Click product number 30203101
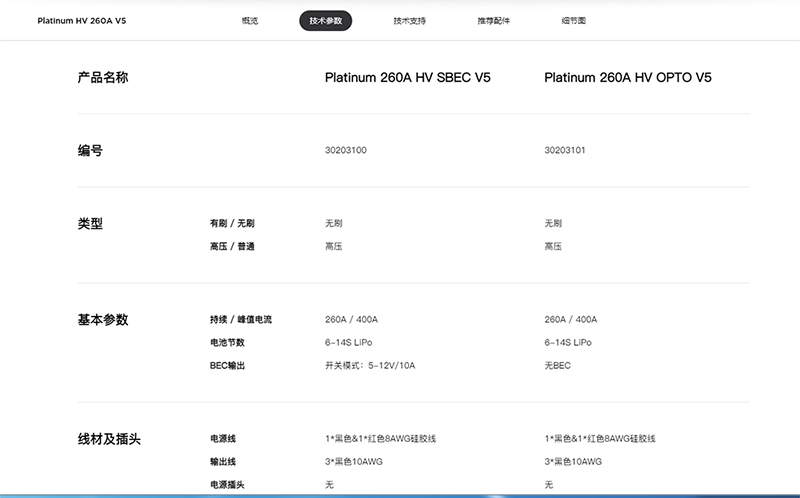Screen dimensions: 800x498 click(565, 150)
